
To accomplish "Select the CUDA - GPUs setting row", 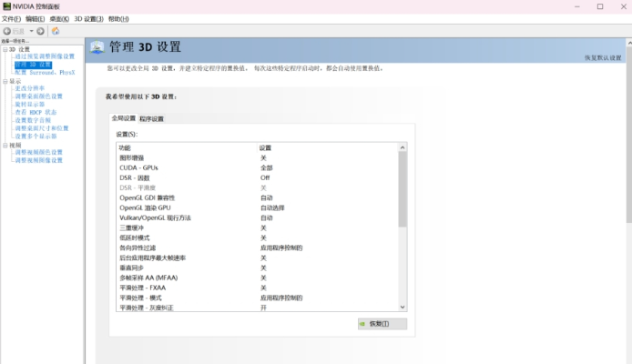I will (x=257, y=168).
